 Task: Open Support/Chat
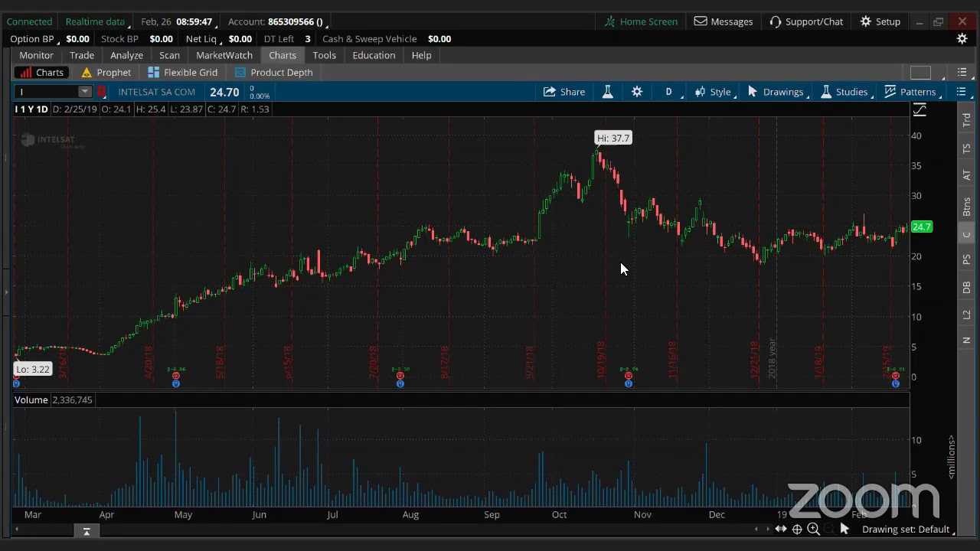[806, 21]
